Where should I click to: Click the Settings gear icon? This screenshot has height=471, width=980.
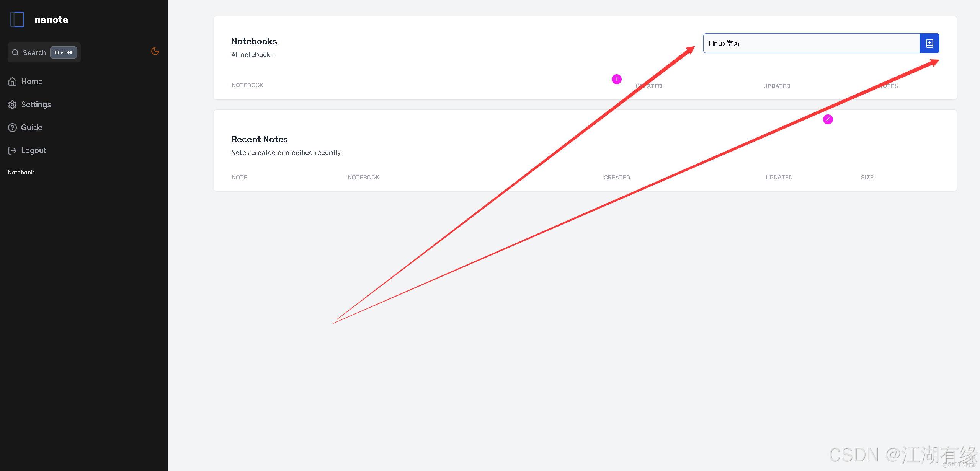13,104
